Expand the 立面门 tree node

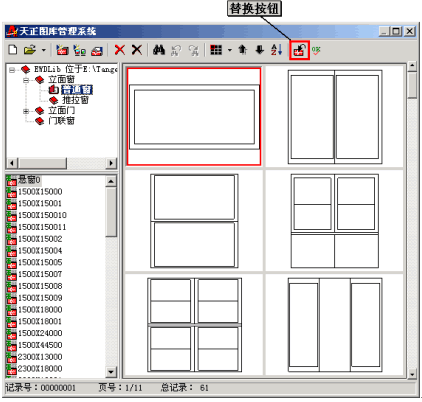click(26, 111)
